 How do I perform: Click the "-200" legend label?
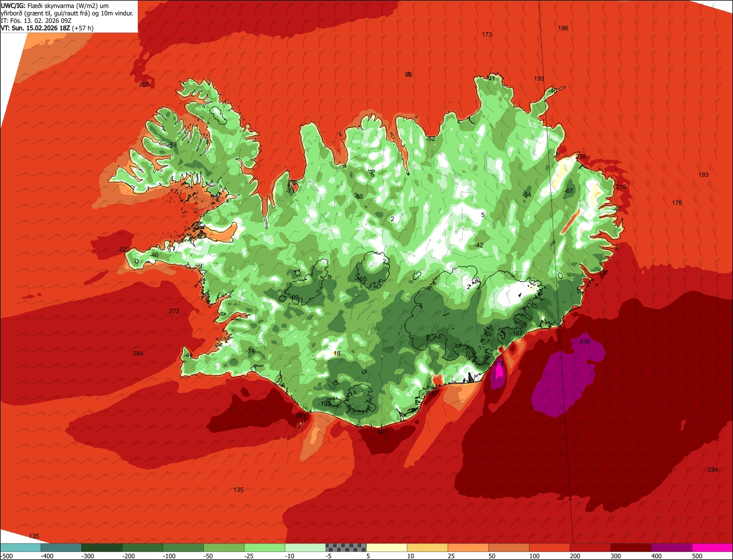129,556
